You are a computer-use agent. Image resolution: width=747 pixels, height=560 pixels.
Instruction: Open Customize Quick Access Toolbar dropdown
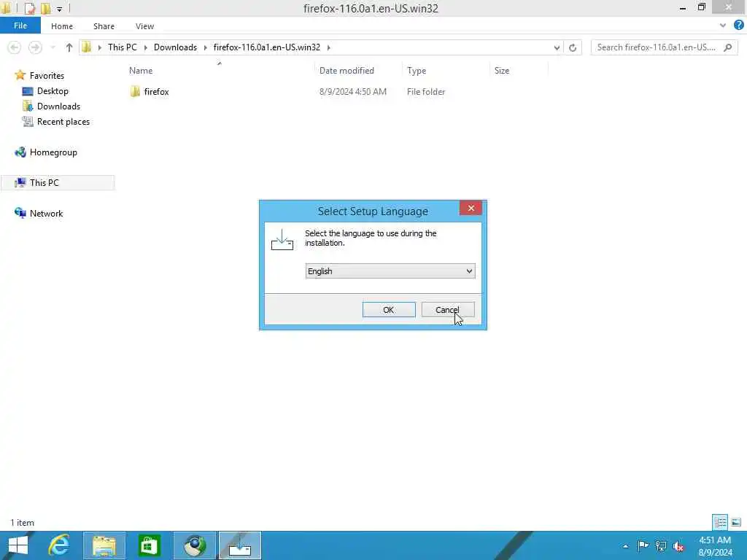coord(60,9)
